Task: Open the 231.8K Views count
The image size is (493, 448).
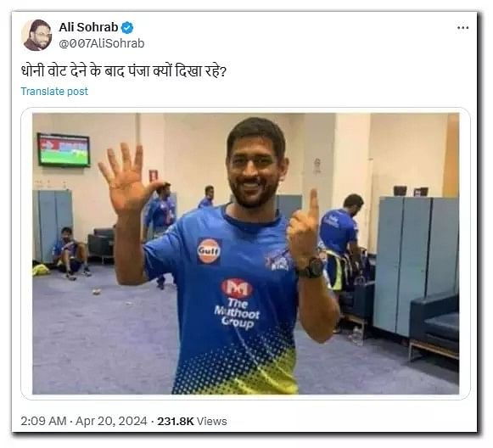Action: pos(192,422)
